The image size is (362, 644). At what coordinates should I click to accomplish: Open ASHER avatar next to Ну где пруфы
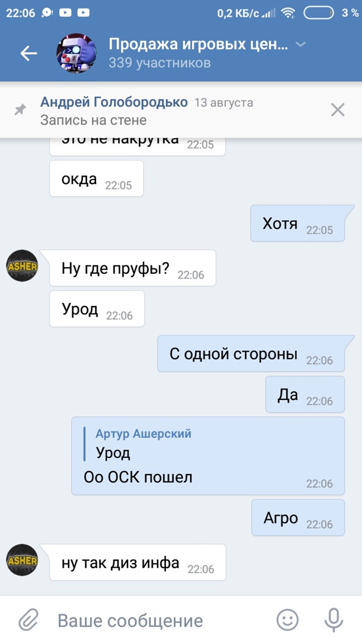click(x=22, y=266)
